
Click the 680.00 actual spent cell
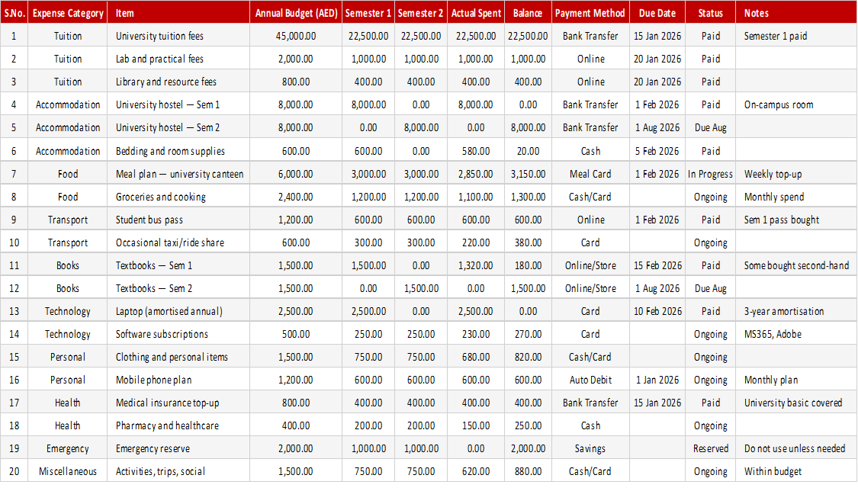[x=475, y=358]
